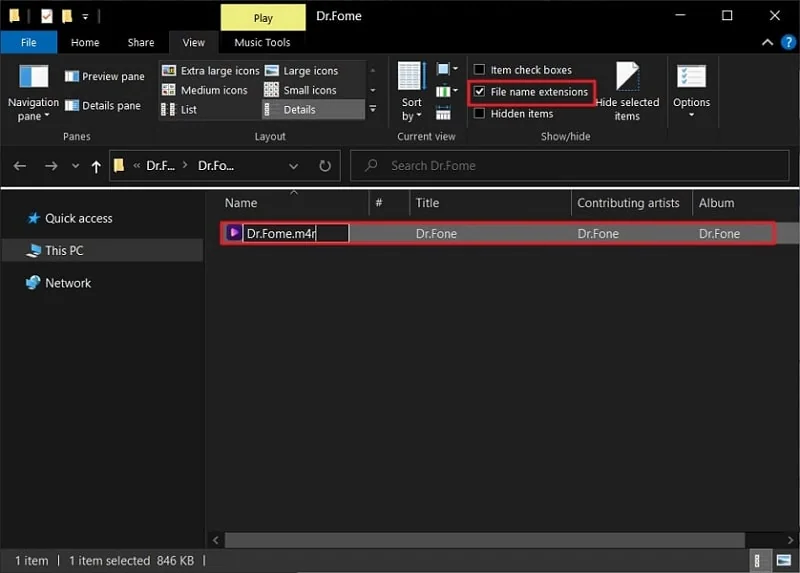Open the Navigation pane menu
The image size is (800, 573).
(33, 93)
